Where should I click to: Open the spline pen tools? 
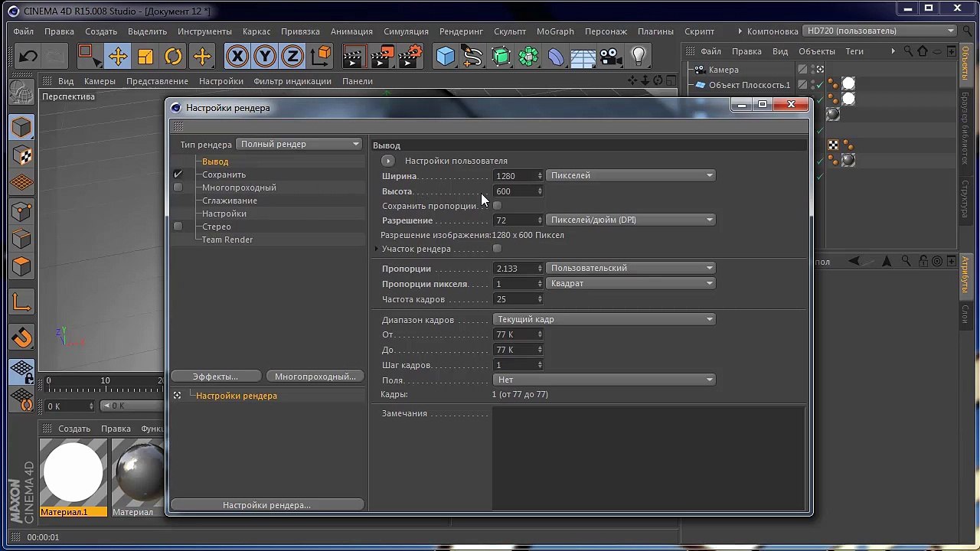[x=473, y=57]
